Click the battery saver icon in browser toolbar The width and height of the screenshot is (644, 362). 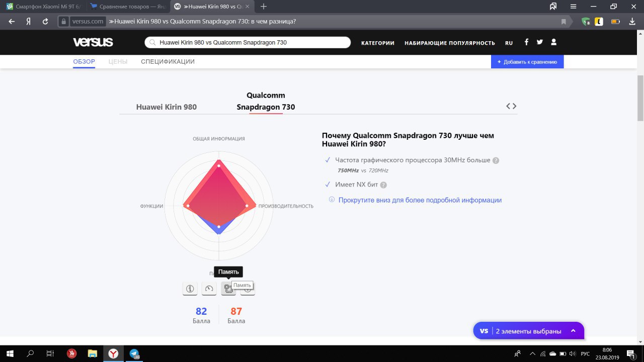(x=615, y=22)
